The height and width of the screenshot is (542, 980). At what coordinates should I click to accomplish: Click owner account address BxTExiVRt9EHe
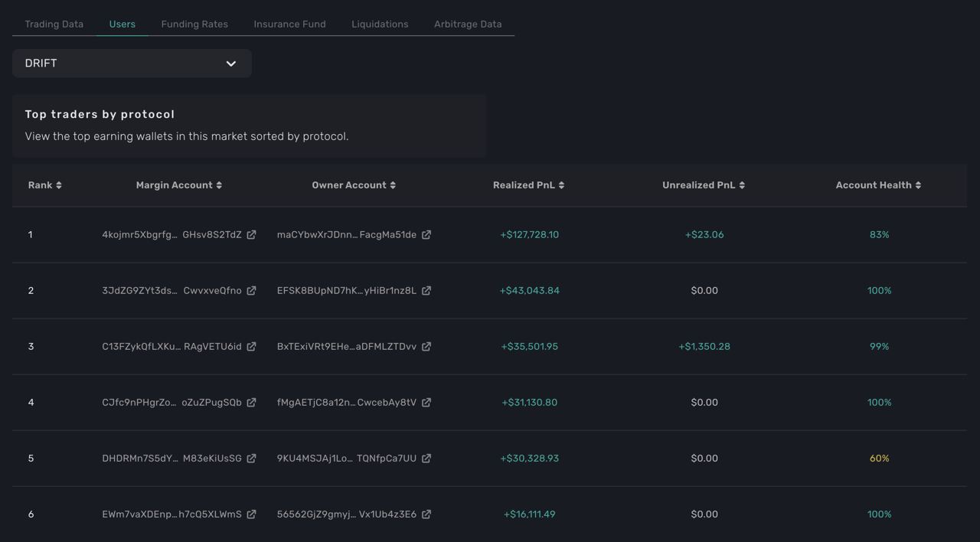(x=346, y=347)
